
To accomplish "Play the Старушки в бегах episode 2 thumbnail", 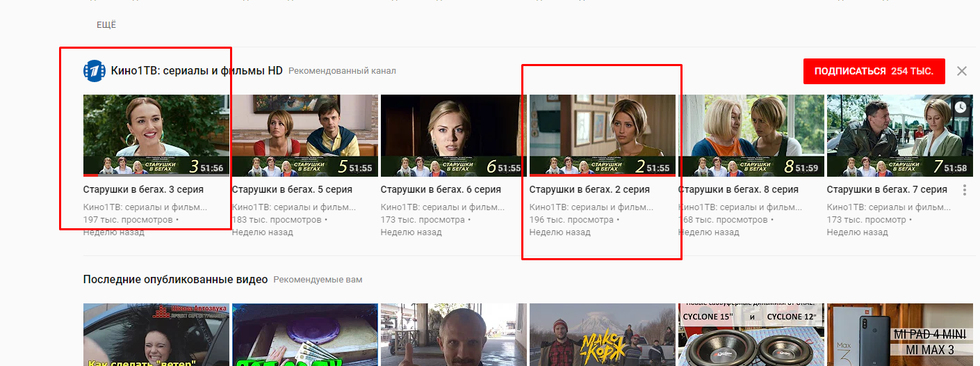I will [x=603, y=135].
